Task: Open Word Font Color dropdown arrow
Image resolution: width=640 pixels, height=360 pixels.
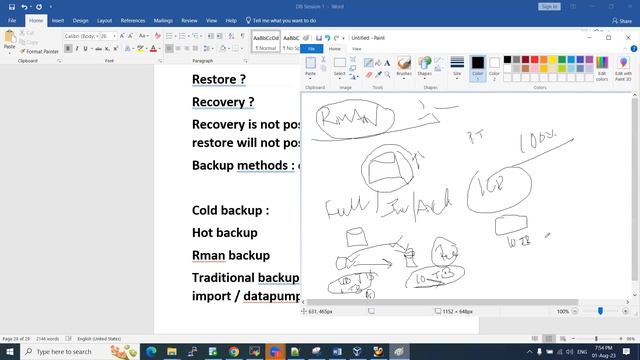Action: [x=159, y=49]
